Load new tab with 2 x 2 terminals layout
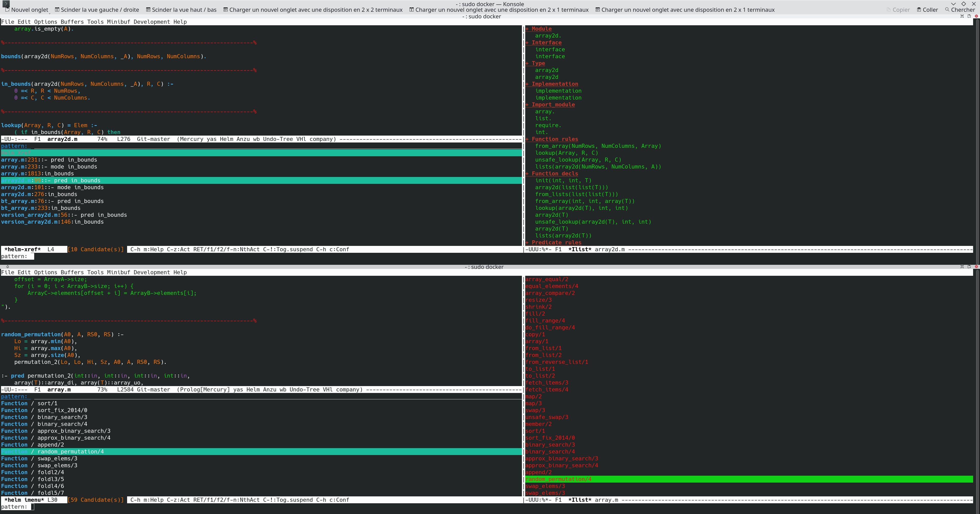 coord(313,10)
